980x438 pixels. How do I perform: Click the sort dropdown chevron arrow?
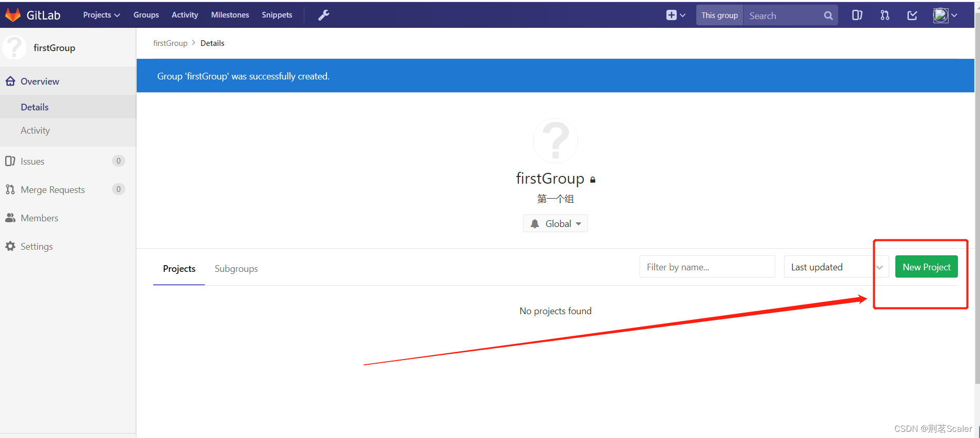coord(879,267)
